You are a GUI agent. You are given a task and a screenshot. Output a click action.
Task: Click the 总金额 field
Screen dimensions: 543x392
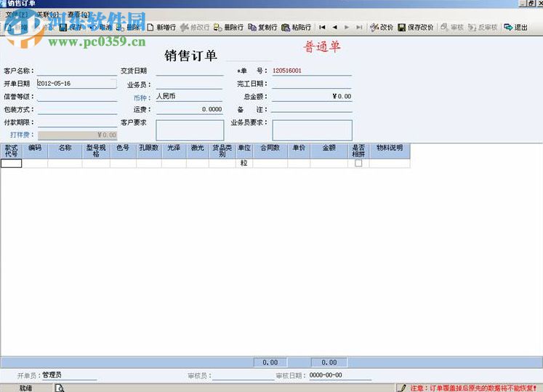coord(312,97)
